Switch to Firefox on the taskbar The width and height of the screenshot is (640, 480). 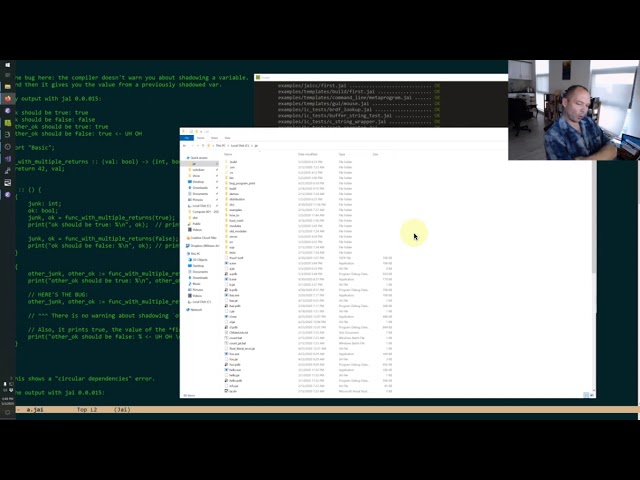[7, 98]
